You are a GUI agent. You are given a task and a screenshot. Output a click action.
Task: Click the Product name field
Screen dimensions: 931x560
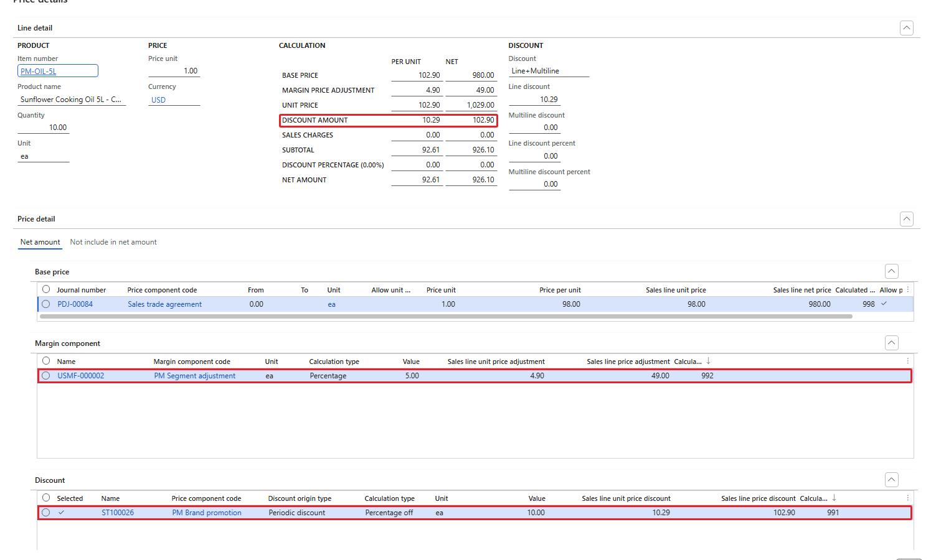[72, 100]
